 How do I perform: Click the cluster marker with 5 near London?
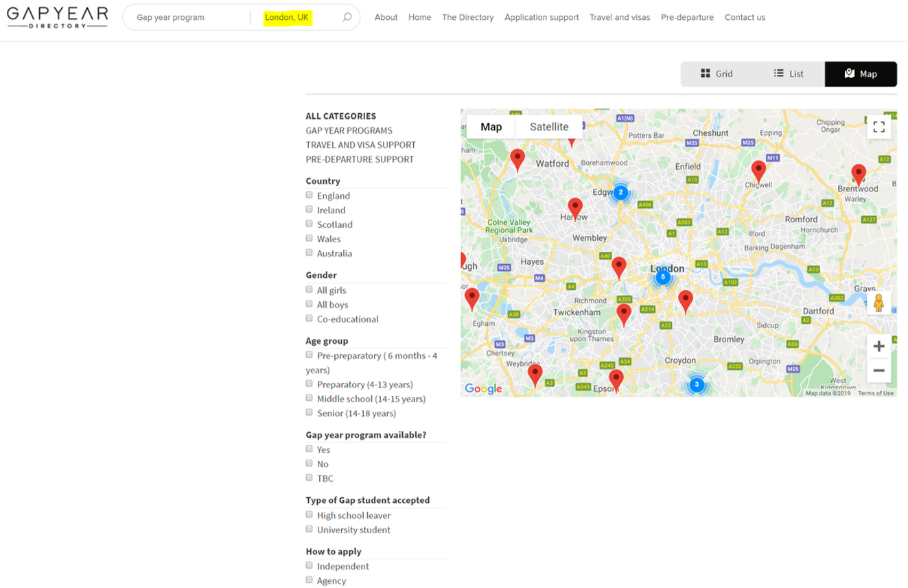pyautogui.click(x=662, y=277)
